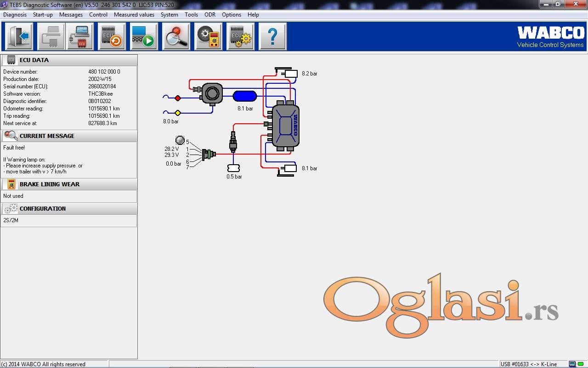This screenshot has height=368, width=588.
Task: Click the 2S/2M configuration value
Action: 11,220
